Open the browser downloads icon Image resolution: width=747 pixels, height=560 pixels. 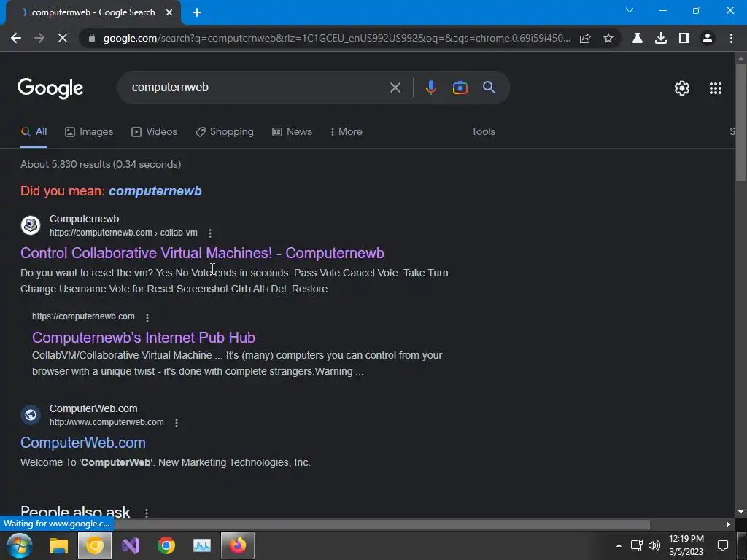point(661,38)
